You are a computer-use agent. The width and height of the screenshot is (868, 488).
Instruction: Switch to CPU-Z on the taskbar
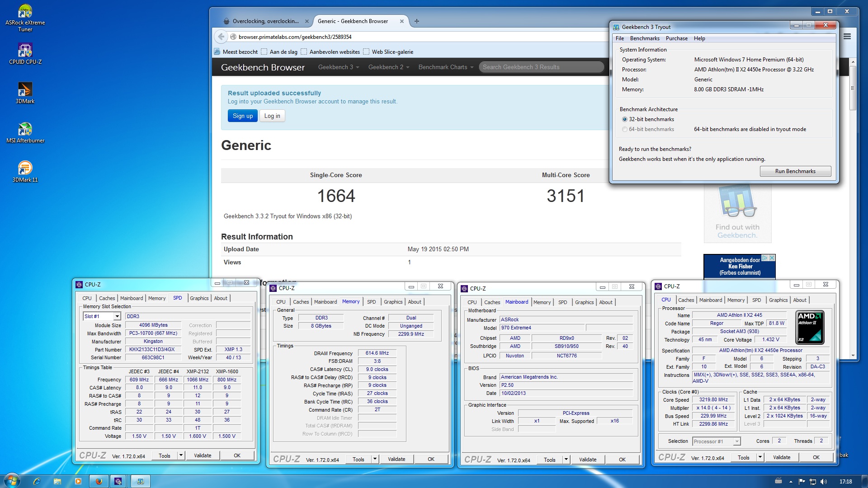pos(118,481)
